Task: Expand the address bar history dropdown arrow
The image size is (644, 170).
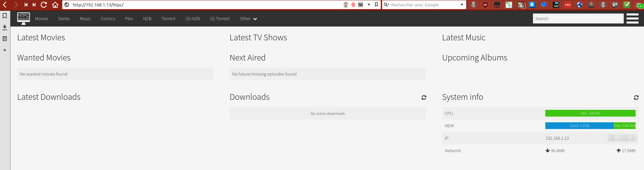Action: point(369,5)
